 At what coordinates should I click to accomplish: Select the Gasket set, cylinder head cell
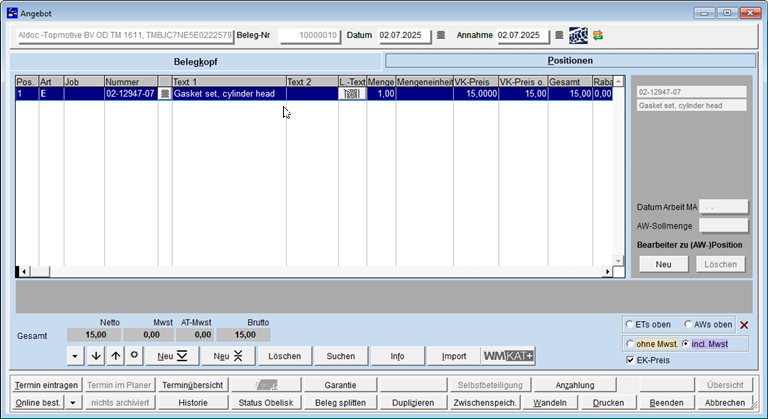(229, 94)
